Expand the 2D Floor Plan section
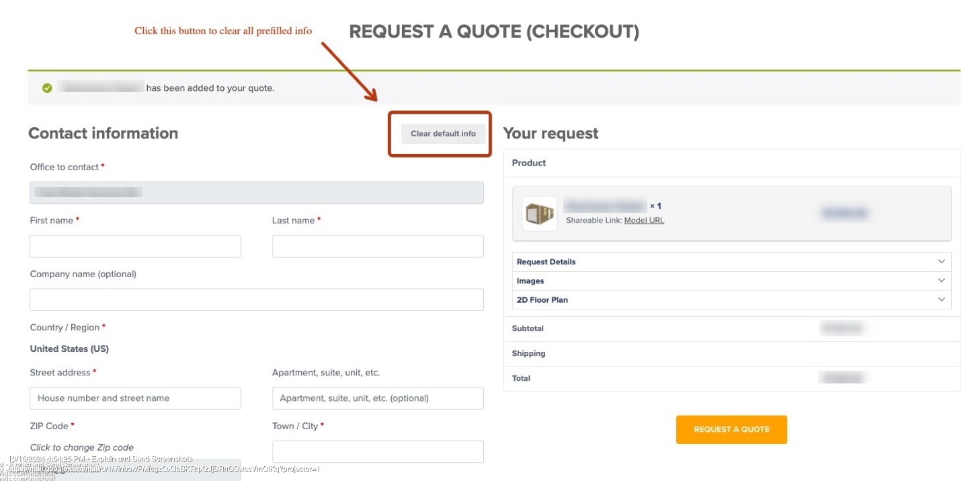This screenshot has height=481, width=980. click(x=732, y=299)
